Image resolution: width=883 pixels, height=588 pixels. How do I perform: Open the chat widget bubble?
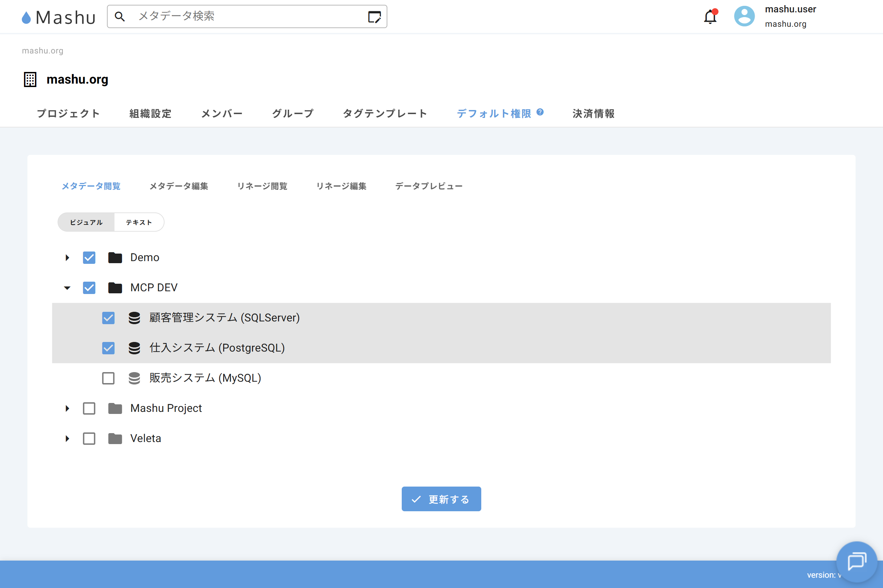coord(857,561)
